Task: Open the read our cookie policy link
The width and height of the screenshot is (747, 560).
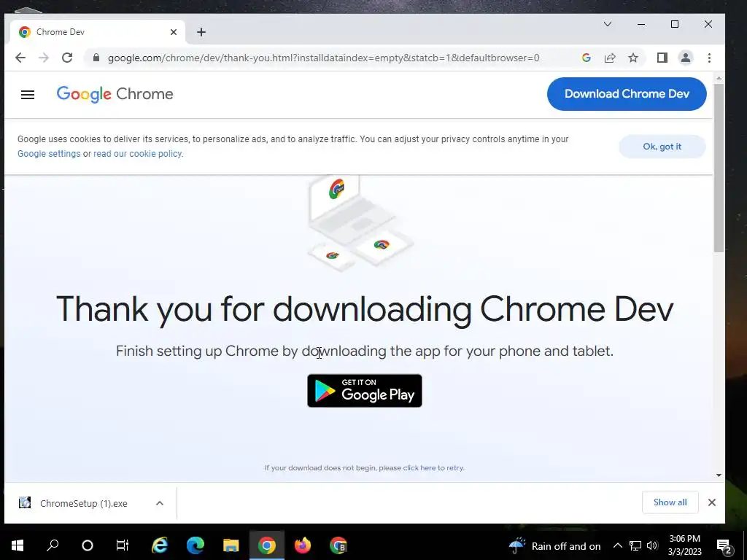Action: pyautogui.click(x=137, y=154)
